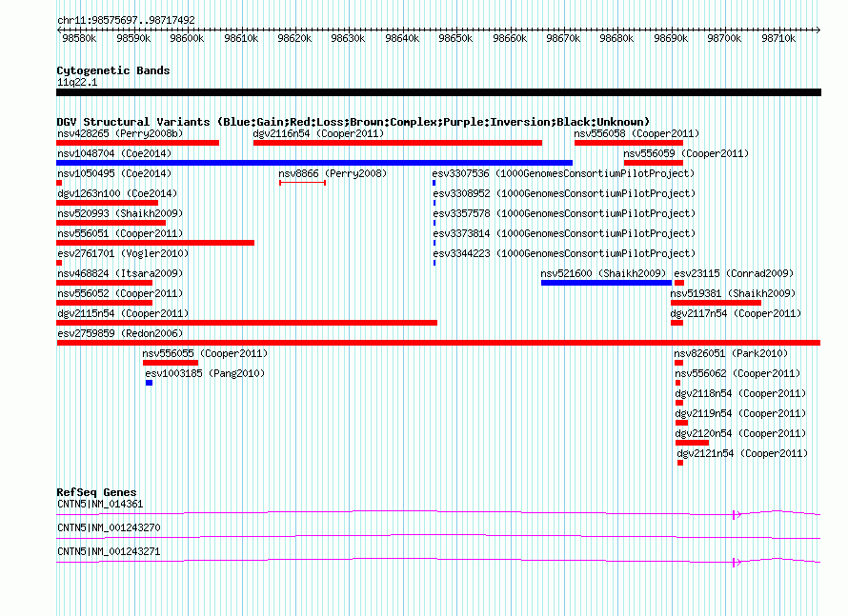Screen dimensions: 848x616
Task: Select dgv2118n54 (Cooper2011) label
Action: tap(740, 393)
